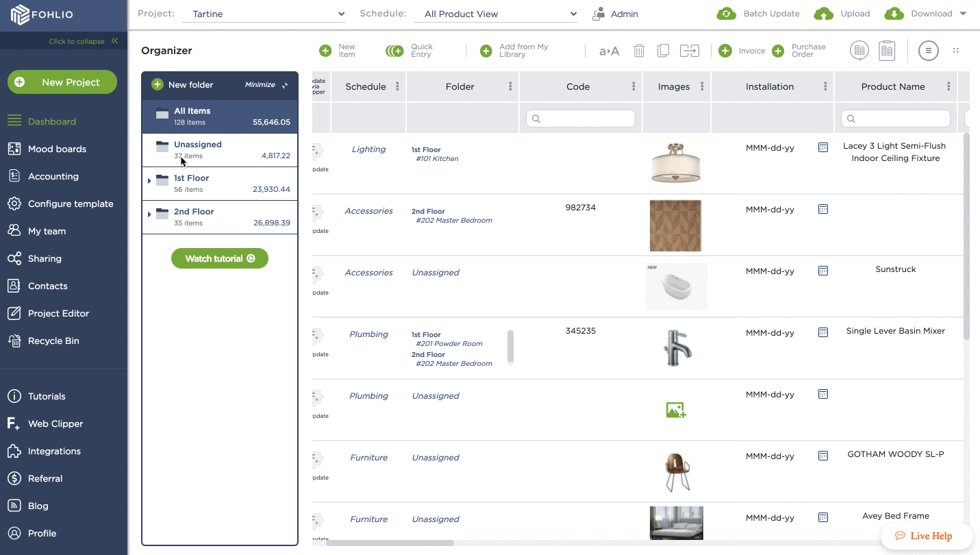The image size is (980, 555).
Task: Open the Referral page
Action: [x=45, y=478]
